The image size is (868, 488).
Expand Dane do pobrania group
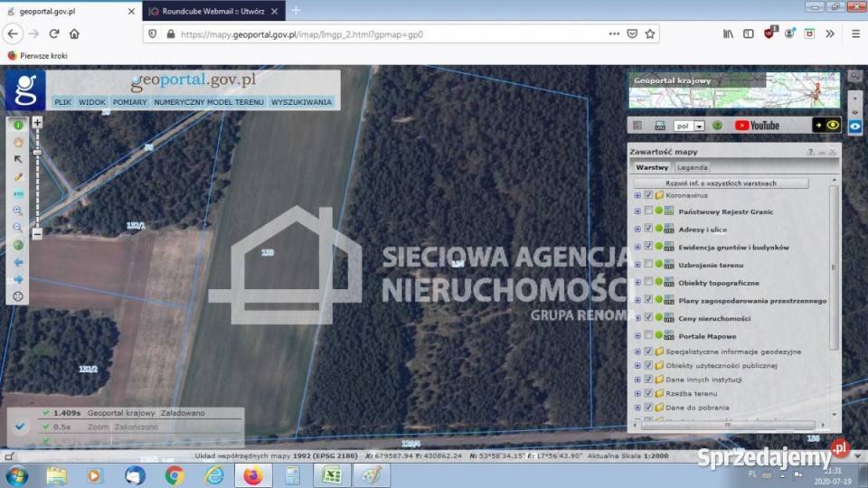coord(637,408)
